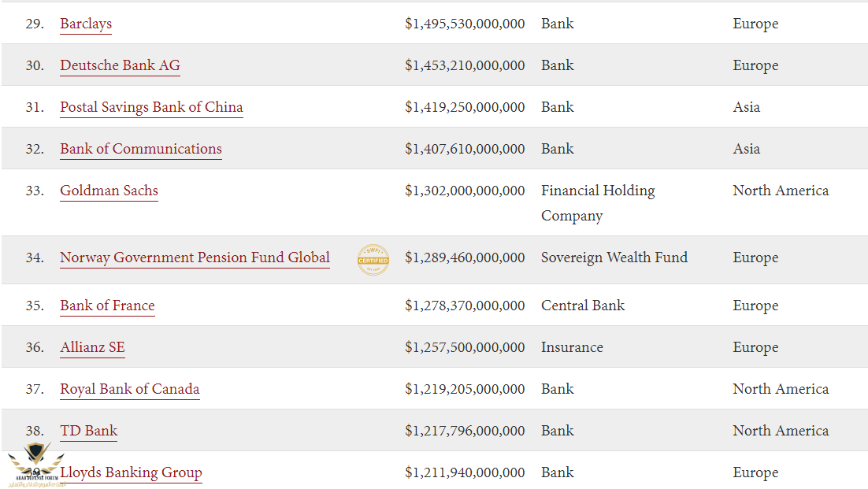The height and width of the screenshot is (489, 868).
Task: Click the Central Bank type cell
Action: pyautogui.click(x=583, y=306)
